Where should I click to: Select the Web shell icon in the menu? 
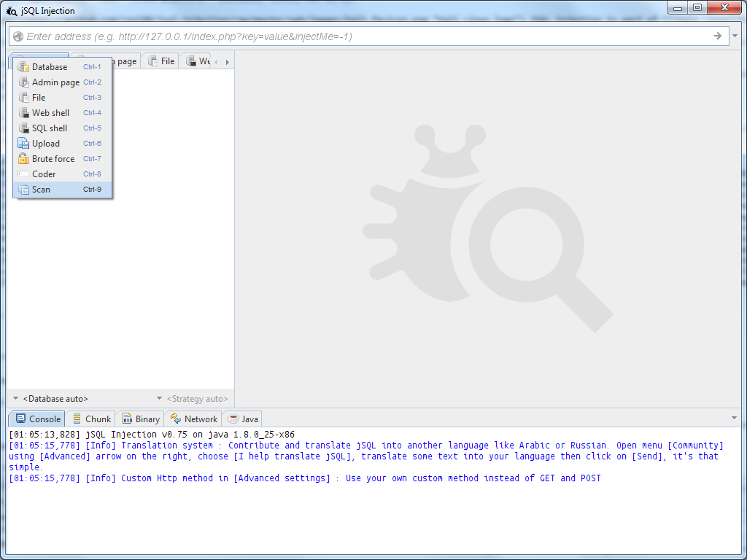click(24, 112)
